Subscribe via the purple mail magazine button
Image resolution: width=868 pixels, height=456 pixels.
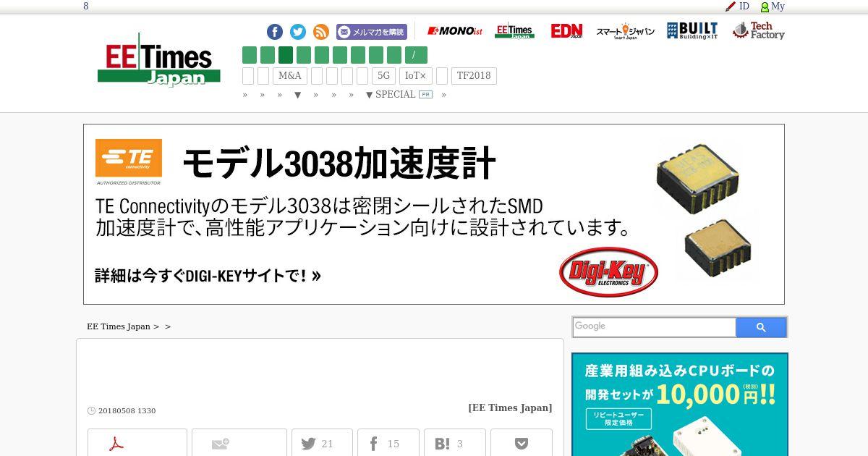point(372,32)
